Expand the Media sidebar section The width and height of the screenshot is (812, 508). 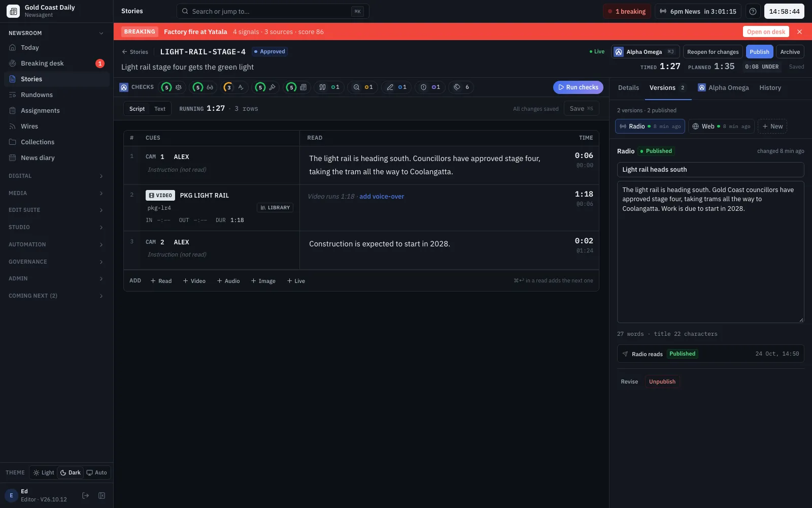click(56, 193)
